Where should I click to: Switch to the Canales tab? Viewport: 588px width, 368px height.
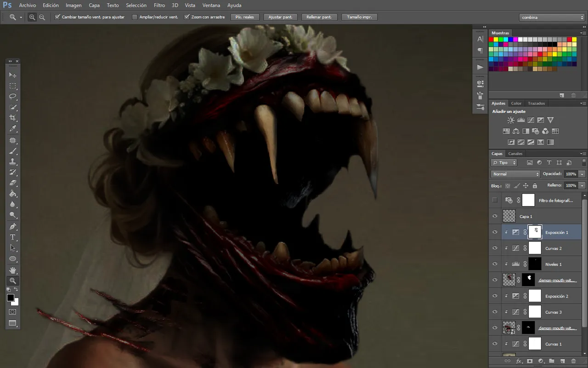(x=515, y=154)
